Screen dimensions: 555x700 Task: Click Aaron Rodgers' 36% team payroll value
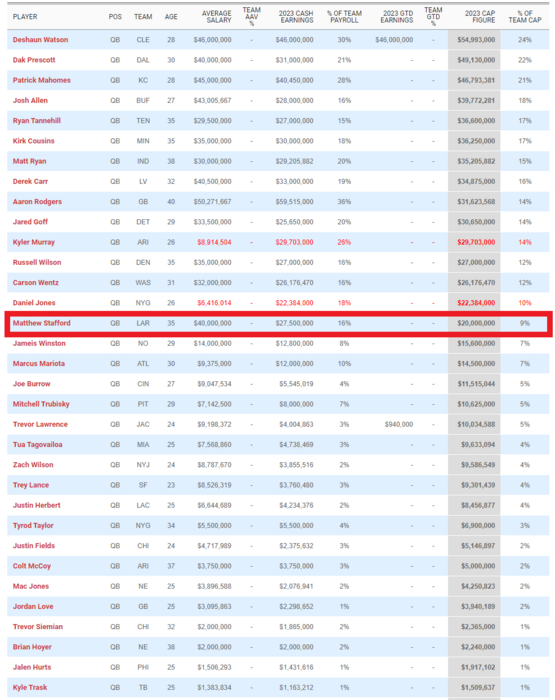(x=344, y=201)
